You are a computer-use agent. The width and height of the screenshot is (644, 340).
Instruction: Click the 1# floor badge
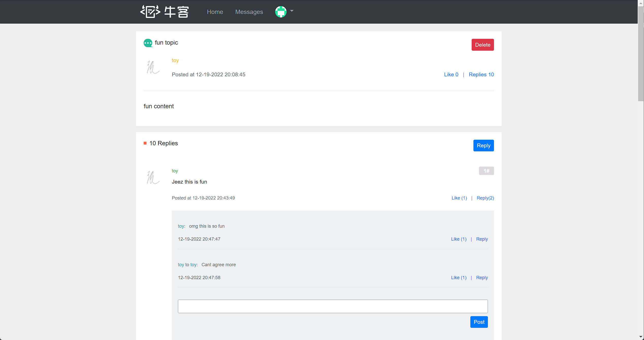tap(486, 171)
